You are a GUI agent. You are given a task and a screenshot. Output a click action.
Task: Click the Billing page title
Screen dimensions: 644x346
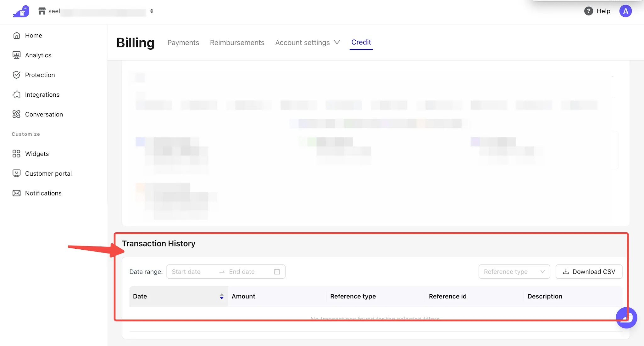pyautogui.click(x=136, y=43)
